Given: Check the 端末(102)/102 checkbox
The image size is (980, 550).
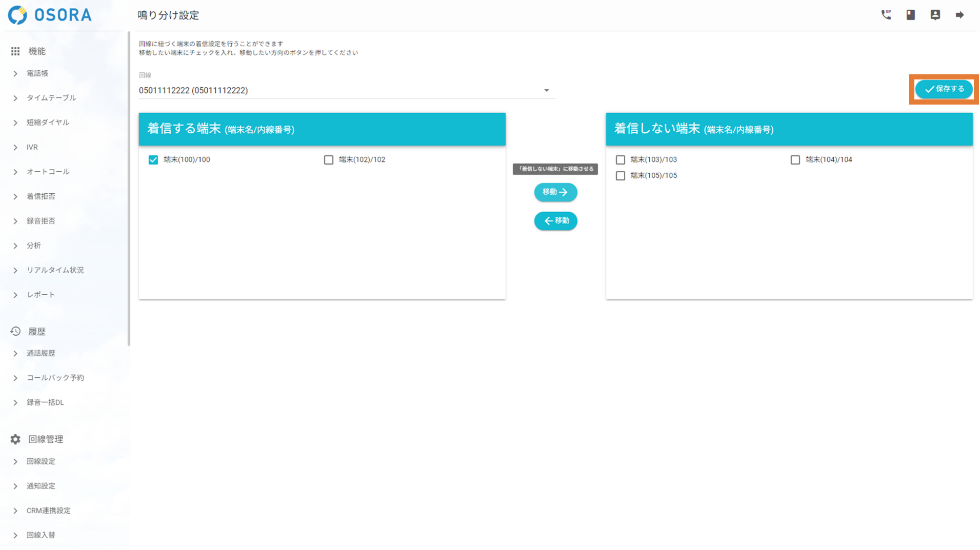Looking at the screenshot, I should pyautogui.click(x=329, y=160).
